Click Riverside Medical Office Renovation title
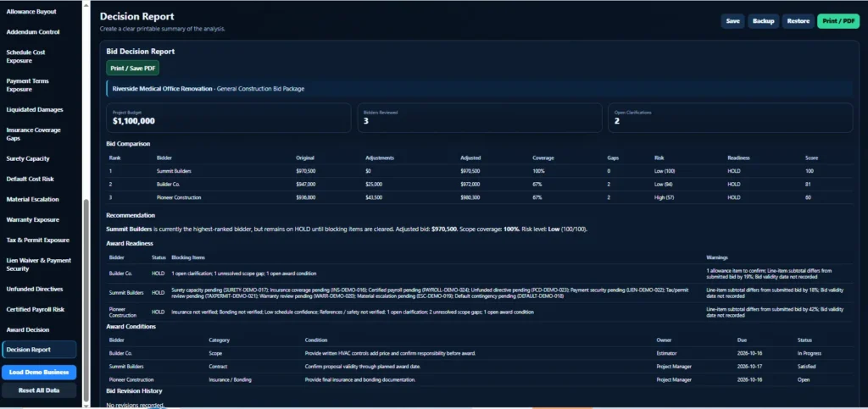868x409 pixels. (163, 88)
